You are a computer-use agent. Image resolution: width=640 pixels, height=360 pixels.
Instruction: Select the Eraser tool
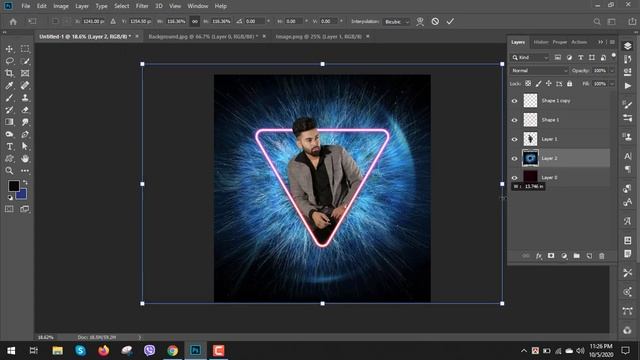point(25,110)
